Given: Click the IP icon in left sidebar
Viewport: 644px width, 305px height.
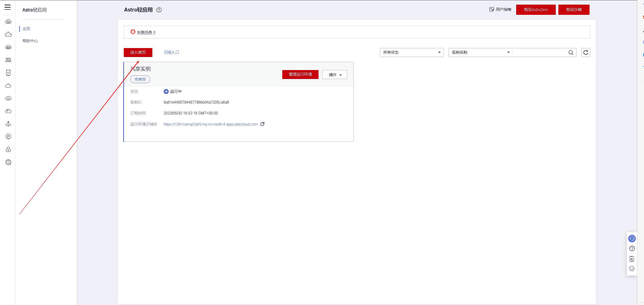Looking at the screenshot, I should tap(8, 137).
